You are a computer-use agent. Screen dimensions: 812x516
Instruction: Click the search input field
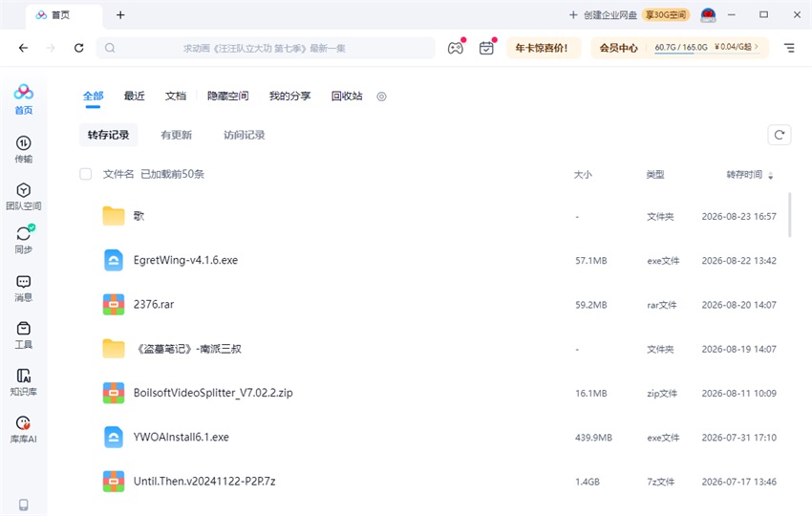point(266,48)
